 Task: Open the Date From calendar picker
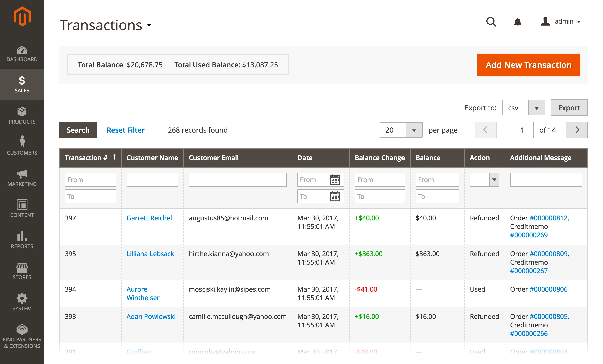335,180
